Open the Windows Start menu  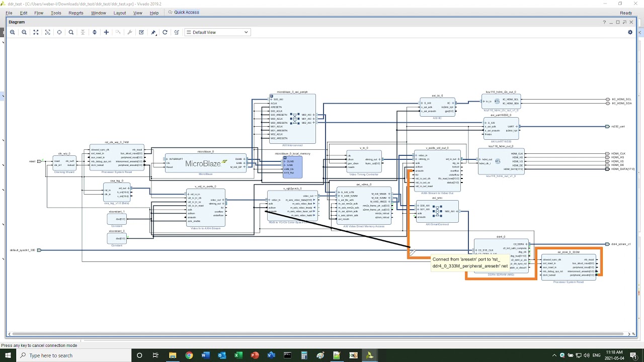pyautogui.click(x=8, y=355)
